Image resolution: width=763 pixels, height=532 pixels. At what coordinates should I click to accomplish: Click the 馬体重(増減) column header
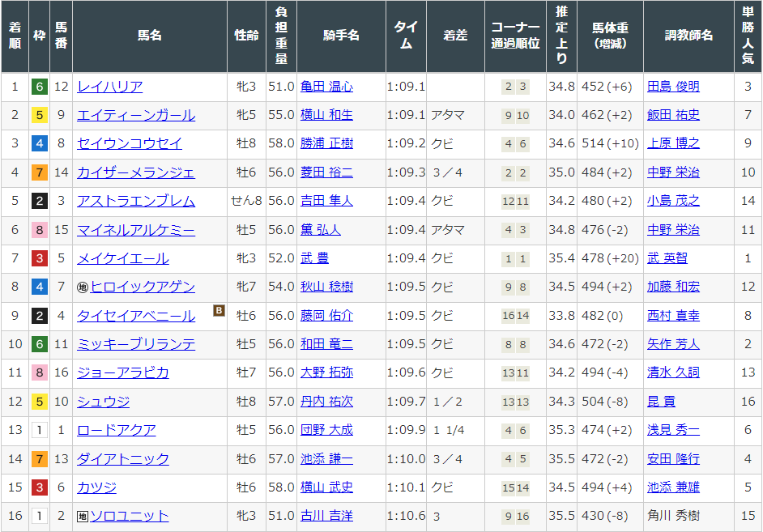[610, 36]
